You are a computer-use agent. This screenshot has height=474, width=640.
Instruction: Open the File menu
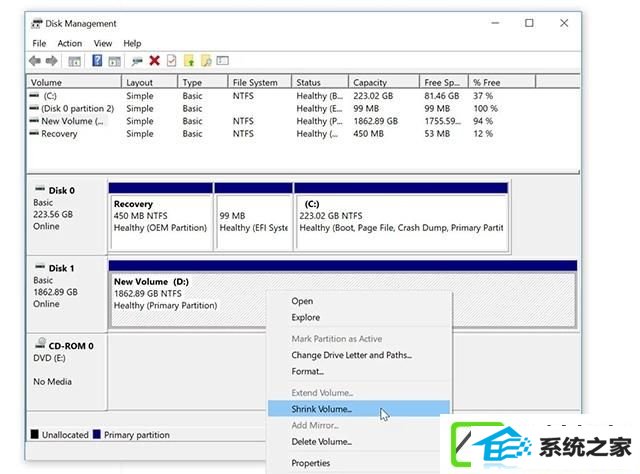coord(39,43)
